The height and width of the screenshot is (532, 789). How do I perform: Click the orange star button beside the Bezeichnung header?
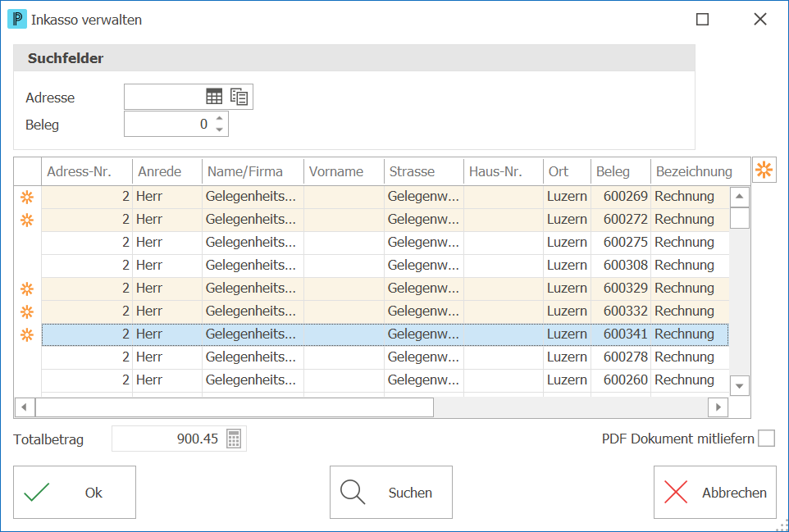point(764,170)
